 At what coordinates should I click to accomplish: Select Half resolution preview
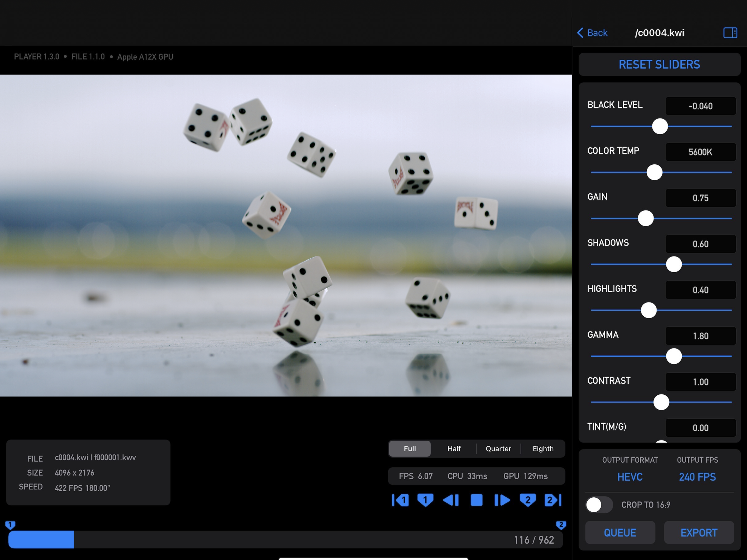[x=454, y=448]
